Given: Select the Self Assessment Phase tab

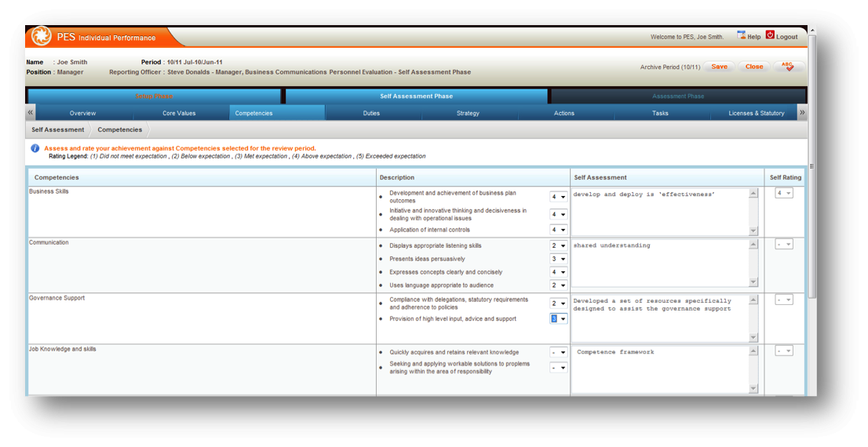Looking at the screenshot, I should point(416,96).
